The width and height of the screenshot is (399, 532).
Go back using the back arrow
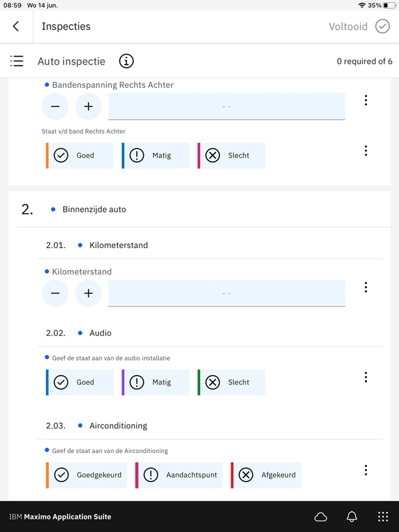pos(16,27)
